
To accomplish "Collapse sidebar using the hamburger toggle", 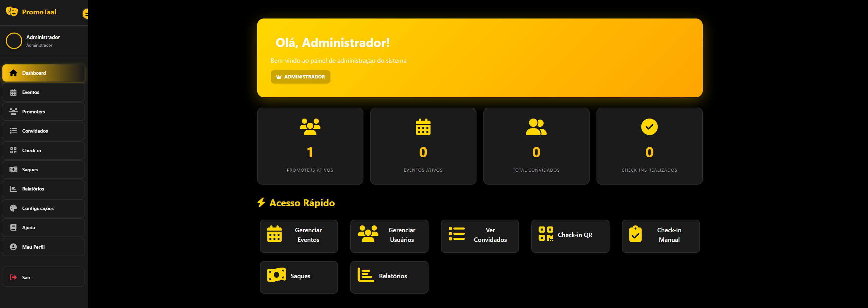I will (85, 14).
